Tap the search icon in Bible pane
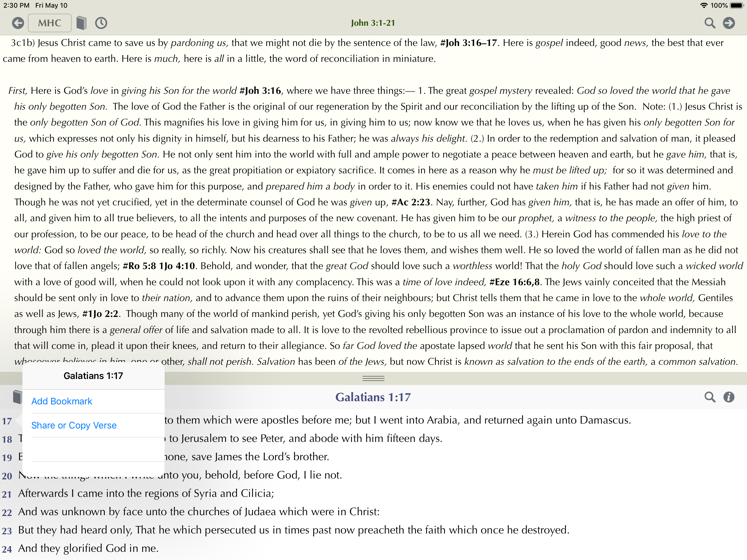 [710, 397]
